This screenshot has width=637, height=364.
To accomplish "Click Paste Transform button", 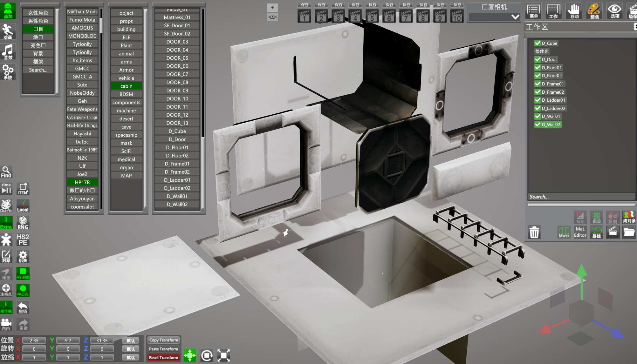I will (164, 349).
